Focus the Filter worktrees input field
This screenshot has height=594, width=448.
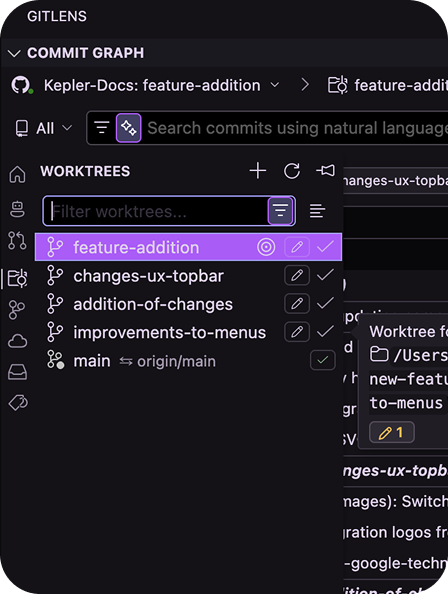click(159, 211)
